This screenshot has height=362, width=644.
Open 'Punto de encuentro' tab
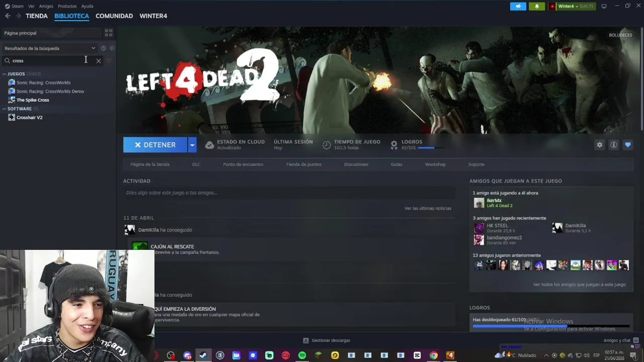[x=243, y=164]
